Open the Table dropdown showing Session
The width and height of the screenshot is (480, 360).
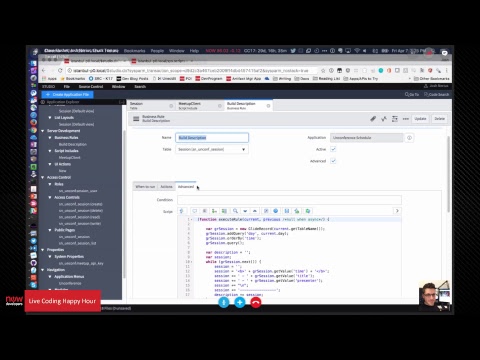point(212,149)
